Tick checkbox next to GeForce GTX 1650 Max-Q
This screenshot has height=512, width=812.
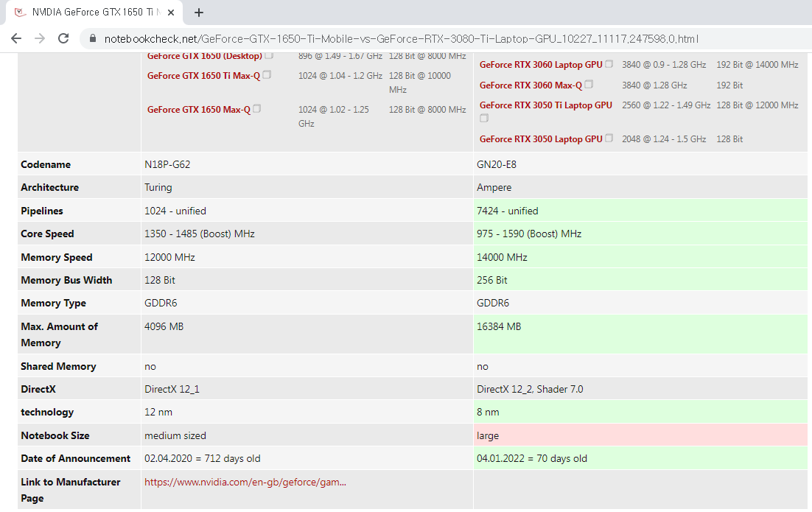click(257, 109)
